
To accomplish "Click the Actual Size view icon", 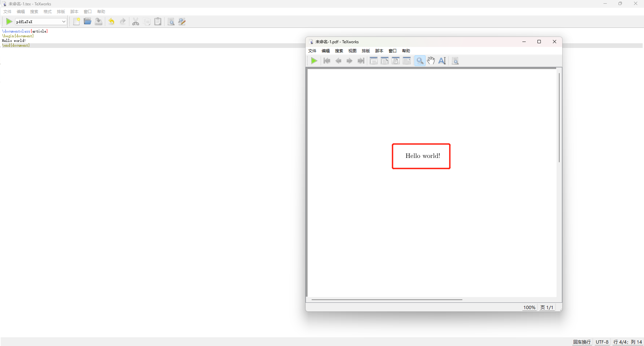I will (374, 61).
